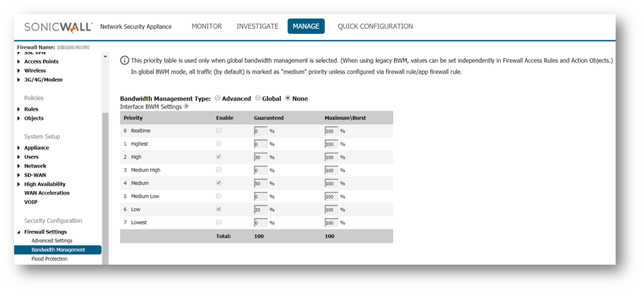Toggle Enable checkbox for Highest priority
644x293 pixels.
click(219, 143)
